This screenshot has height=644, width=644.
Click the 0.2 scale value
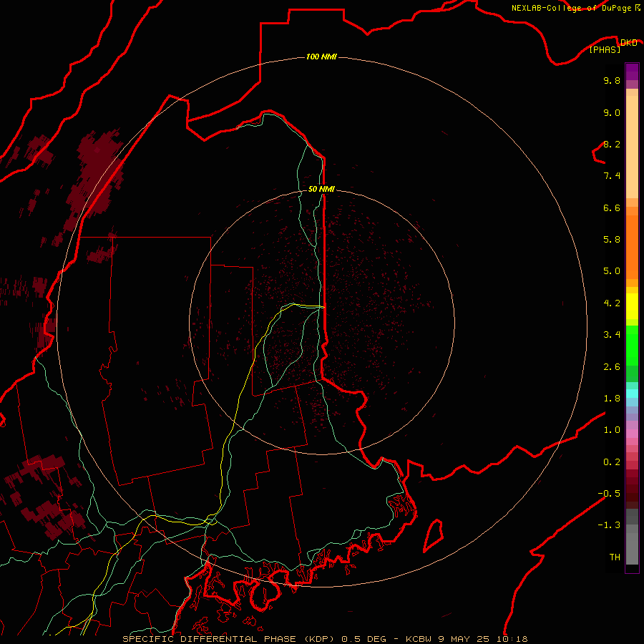(x=612, y=462)
